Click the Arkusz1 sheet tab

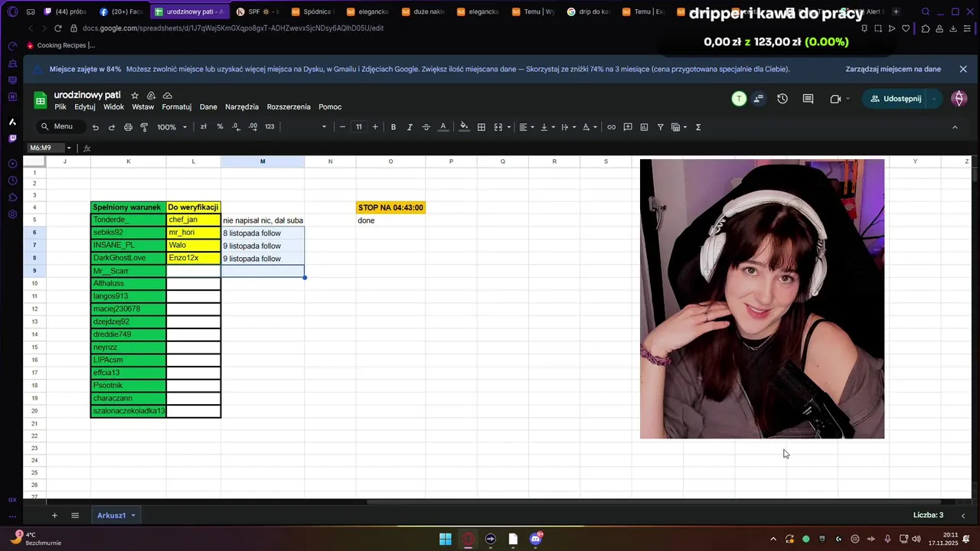pos(116,515)
